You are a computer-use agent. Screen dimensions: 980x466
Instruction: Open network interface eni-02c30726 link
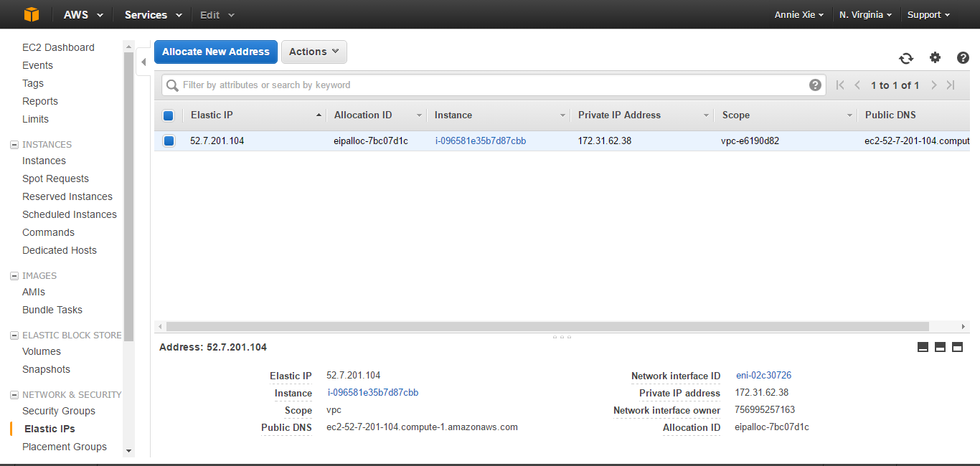763,375
